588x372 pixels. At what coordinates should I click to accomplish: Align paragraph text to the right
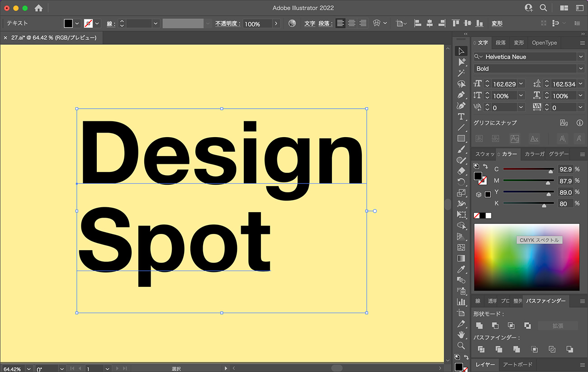363,24
